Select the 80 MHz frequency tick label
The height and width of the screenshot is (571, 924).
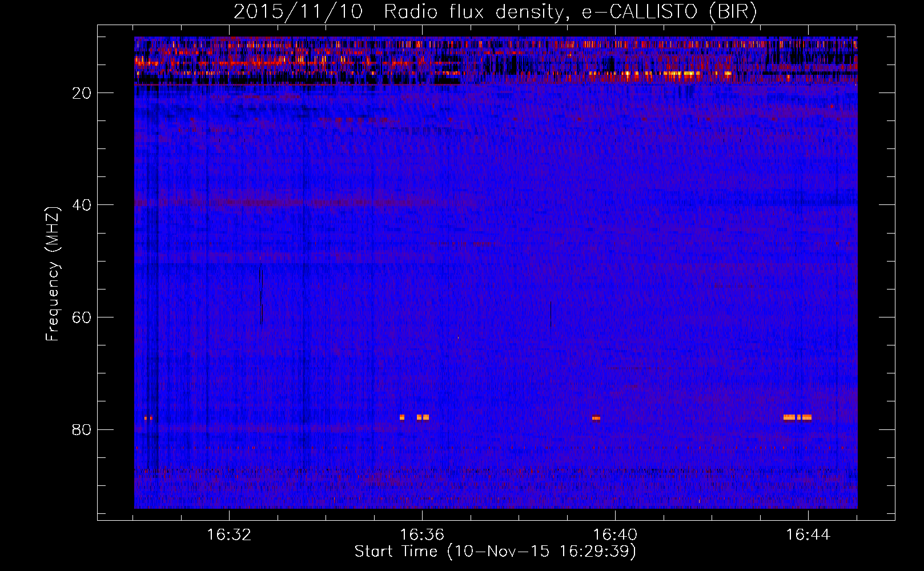[x=82, y=429]
